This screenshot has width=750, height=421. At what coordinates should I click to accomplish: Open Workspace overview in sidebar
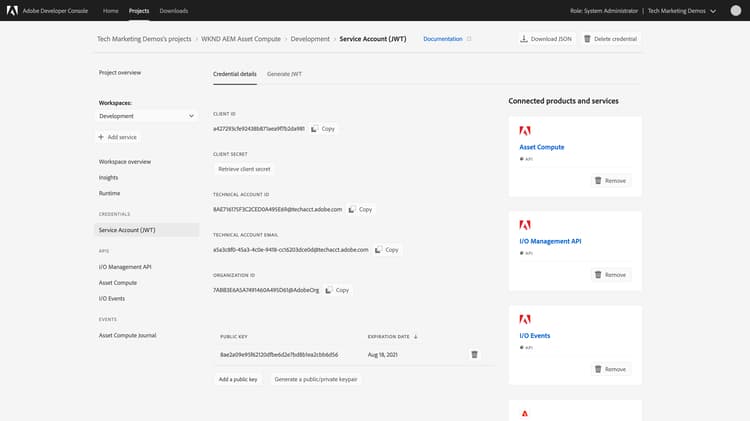tap(125, 162)
